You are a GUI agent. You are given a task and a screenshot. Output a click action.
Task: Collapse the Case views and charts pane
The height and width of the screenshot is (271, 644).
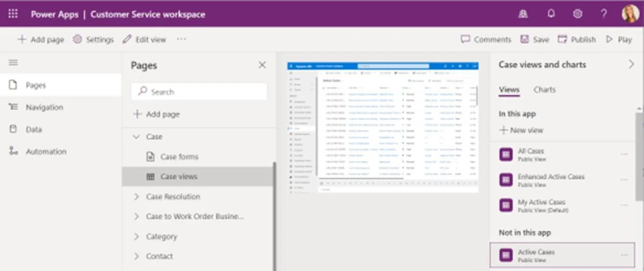(x=631, y=65)
